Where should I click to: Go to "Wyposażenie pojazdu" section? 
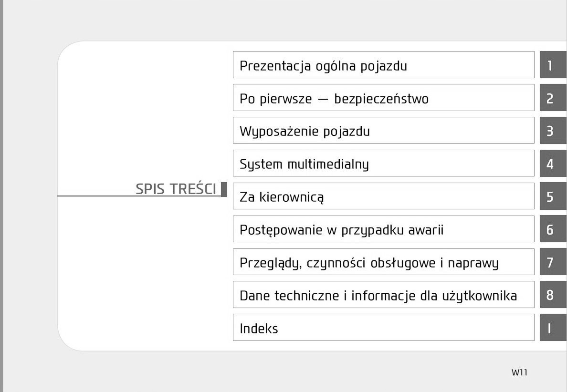[x=383, y=131]
